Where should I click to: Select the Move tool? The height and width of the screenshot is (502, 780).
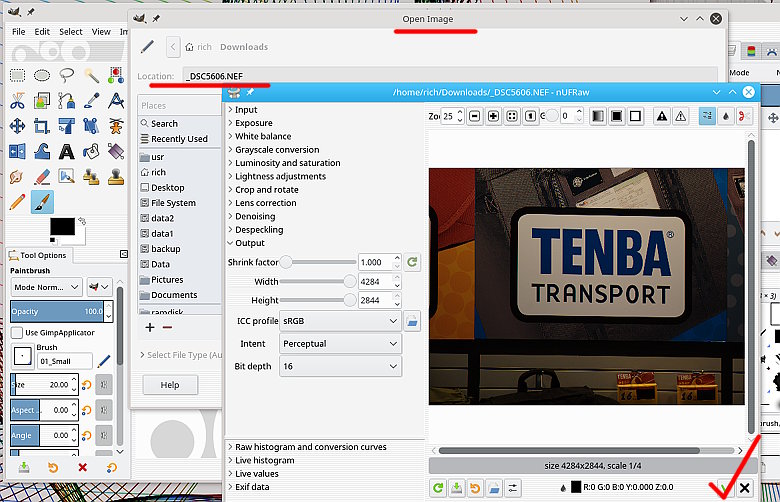point(17,126)
